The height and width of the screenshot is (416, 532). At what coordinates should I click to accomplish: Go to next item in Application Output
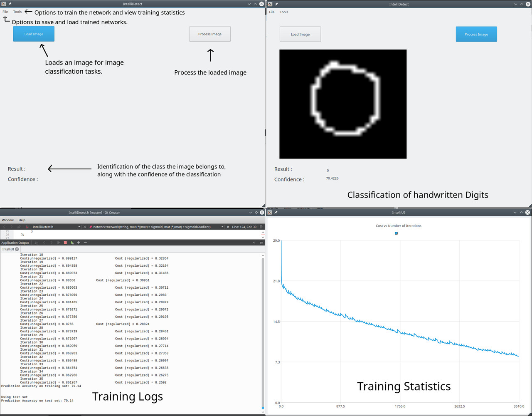click(51, 243)
